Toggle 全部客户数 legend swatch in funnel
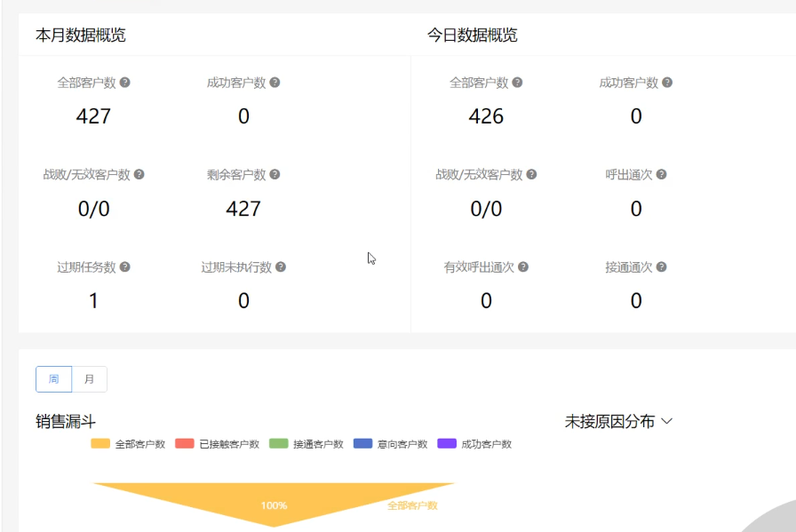Screen dimensions: 796x532 click(x=100, y=444)
